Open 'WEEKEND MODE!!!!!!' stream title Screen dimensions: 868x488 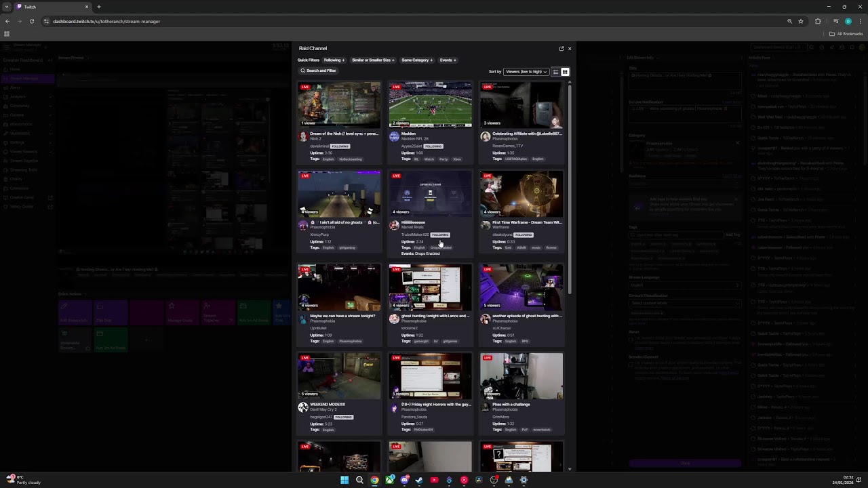pyautogui.click(x=328, y=405)
